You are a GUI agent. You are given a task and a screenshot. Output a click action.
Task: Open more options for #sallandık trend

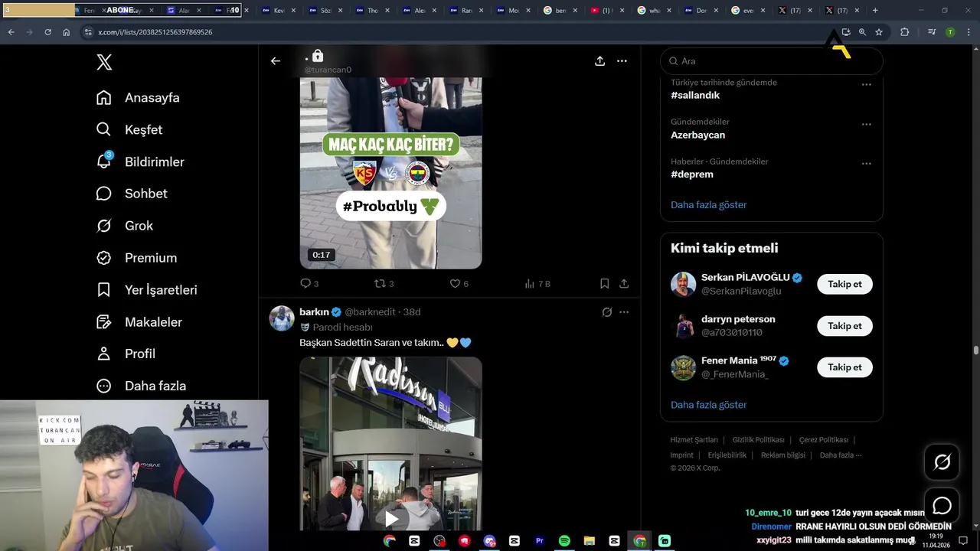coord(867,85)
